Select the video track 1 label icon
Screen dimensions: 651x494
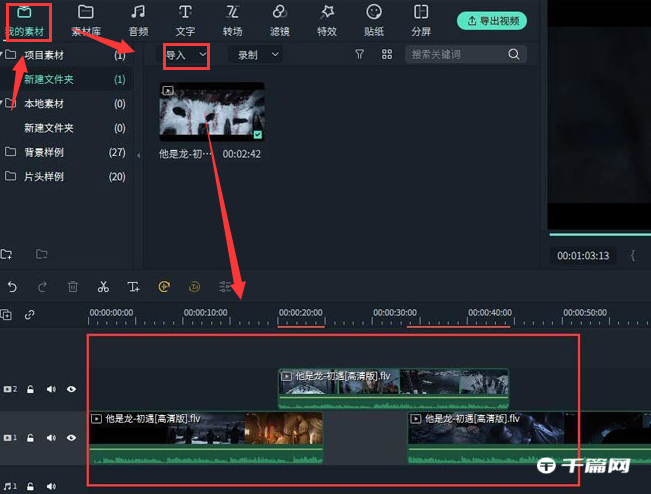pyautogui.click(x=10, y=438)
